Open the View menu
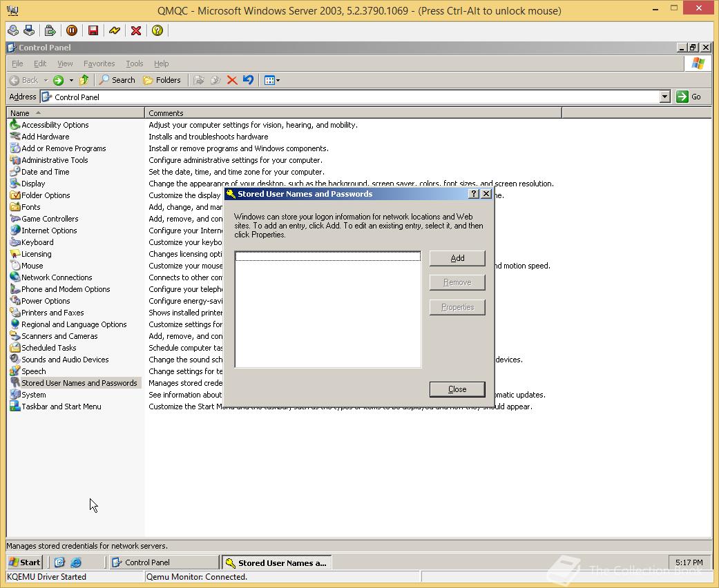The image size is (719, 588). [65, 63]
